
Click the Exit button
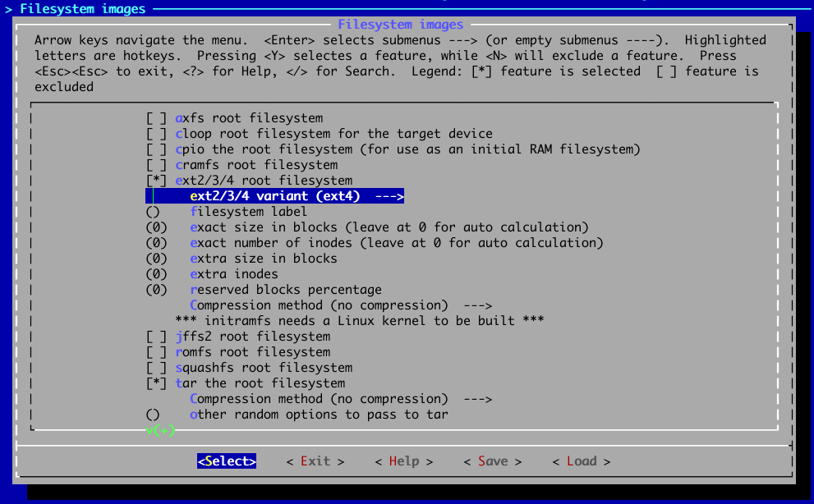coord(315,460)
